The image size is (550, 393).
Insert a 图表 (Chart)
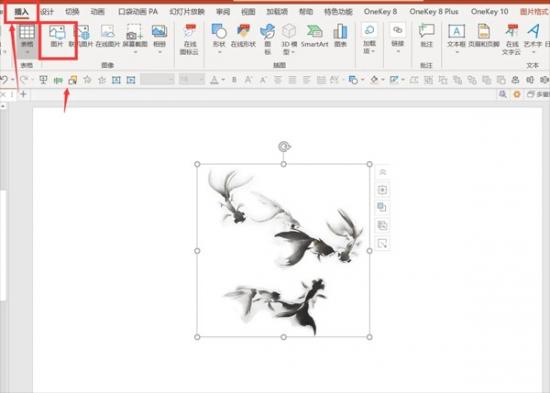click(340, 36)
